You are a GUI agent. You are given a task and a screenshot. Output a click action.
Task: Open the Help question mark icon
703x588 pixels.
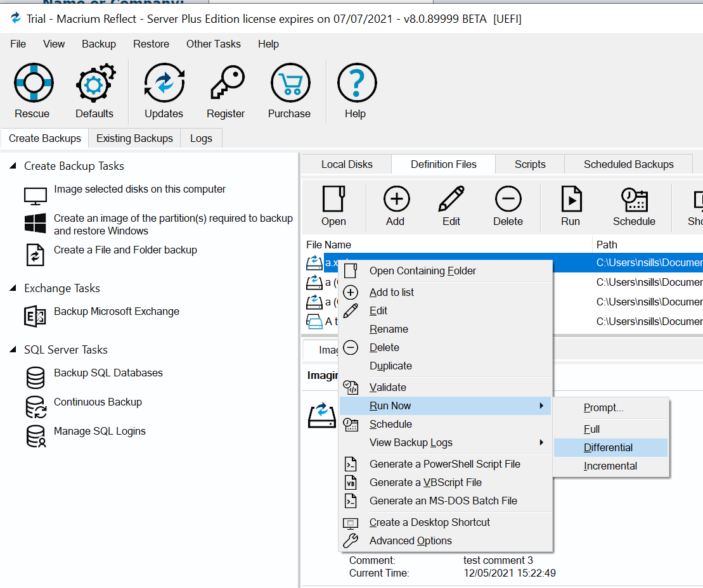(x=357, y=82)
